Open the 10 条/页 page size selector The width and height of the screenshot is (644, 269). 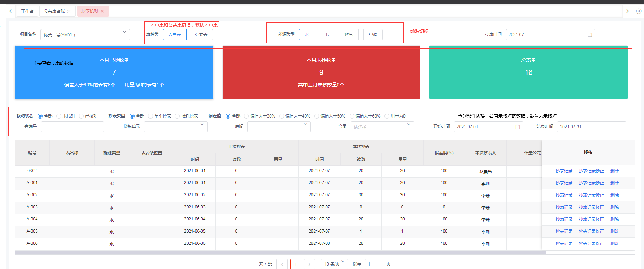pyautogui.click(x=334, y=264)
